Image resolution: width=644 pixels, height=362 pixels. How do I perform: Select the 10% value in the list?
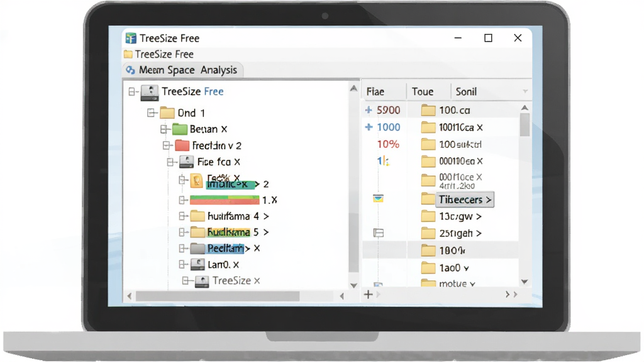[x=388, y=145]
